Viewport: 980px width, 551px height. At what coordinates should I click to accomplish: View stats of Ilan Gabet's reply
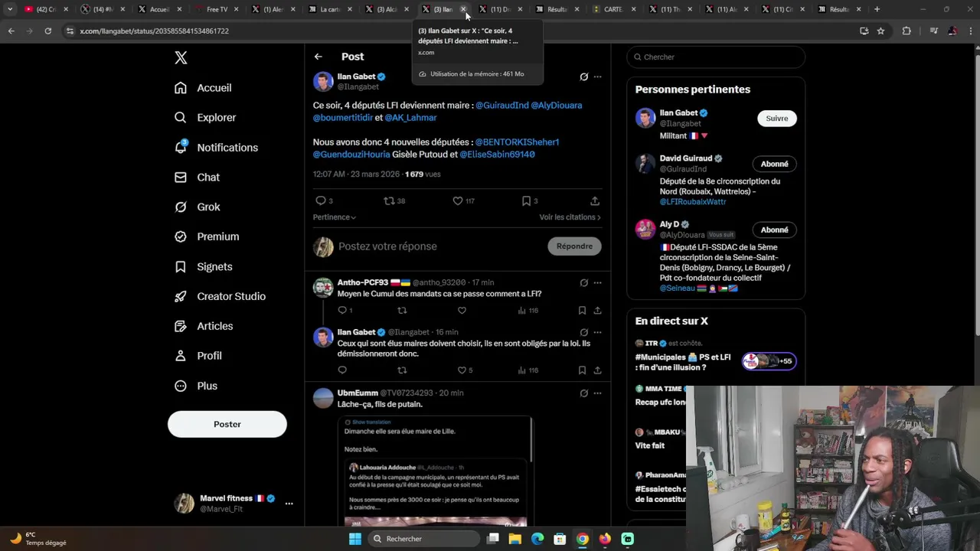point(528,370)
